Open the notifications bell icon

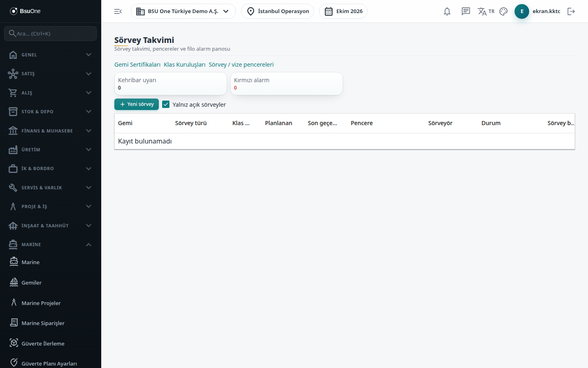[x=447, y=11]
